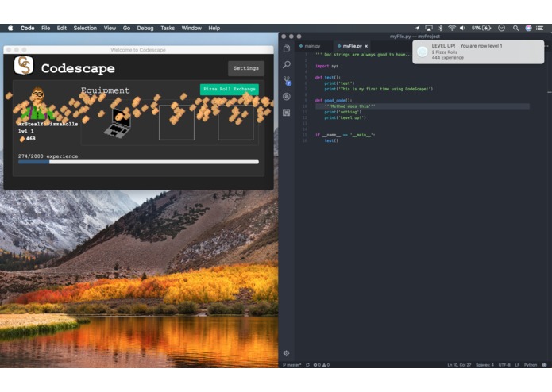Switch to the myFile.py tab
This screenshot has width=552, height=392.
click(x=353, y=46)
